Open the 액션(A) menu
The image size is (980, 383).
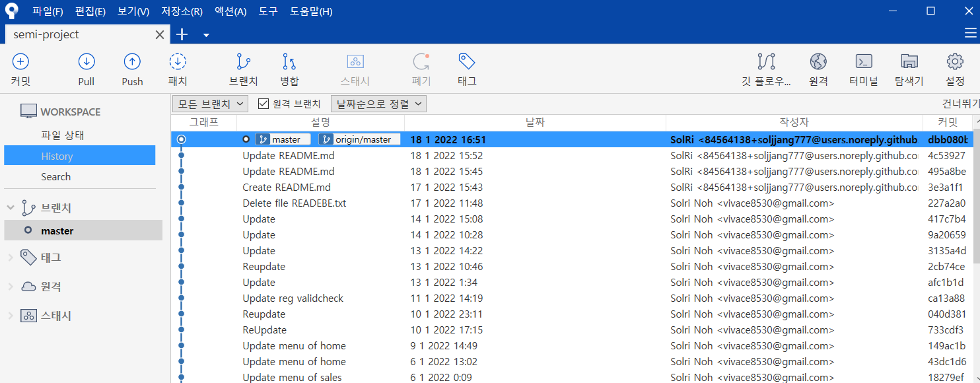230,11
